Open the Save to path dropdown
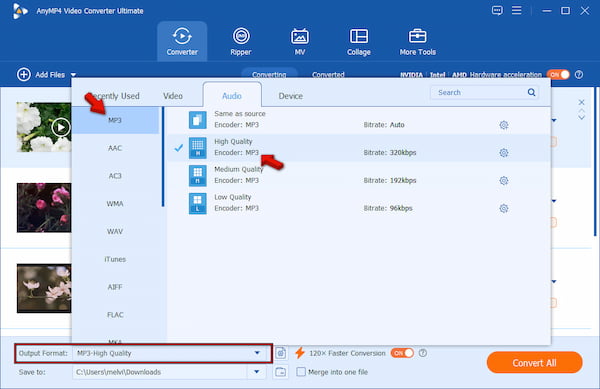This screenshot has width=600, height=389. pos(256,372)
